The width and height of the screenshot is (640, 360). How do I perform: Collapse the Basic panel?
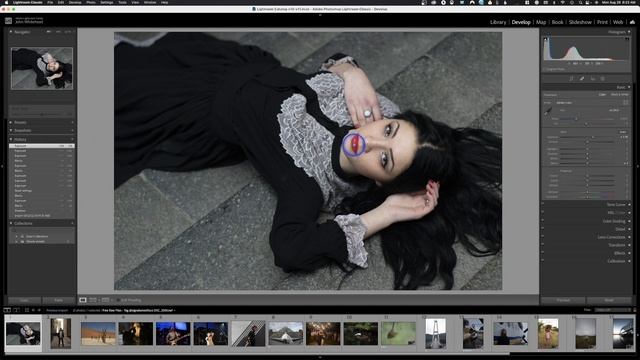629,87
